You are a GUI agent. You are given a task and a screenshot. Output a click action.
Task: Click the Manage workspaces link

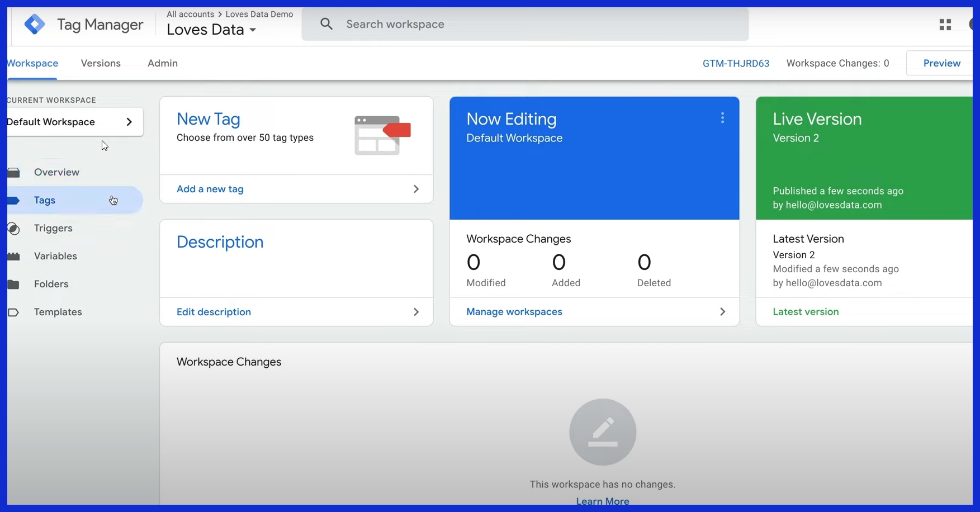click(514, 312)
